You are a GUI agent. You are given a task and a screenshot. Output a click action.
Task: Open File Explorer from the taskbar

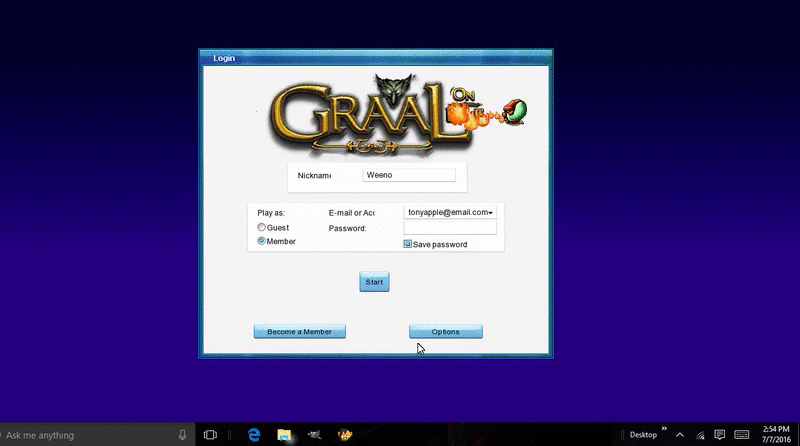284,435
